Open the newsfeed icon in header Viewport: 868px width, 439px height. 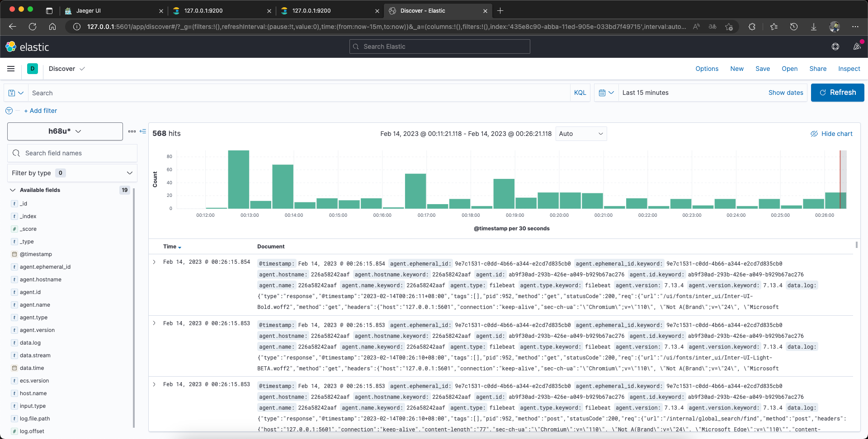pyautogui.click(x=857, y=47)
